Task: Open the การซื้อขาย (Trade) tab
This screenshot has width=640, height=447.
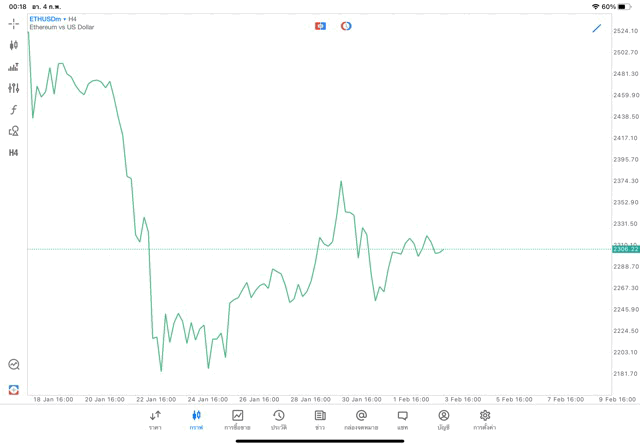Action: 237,420
